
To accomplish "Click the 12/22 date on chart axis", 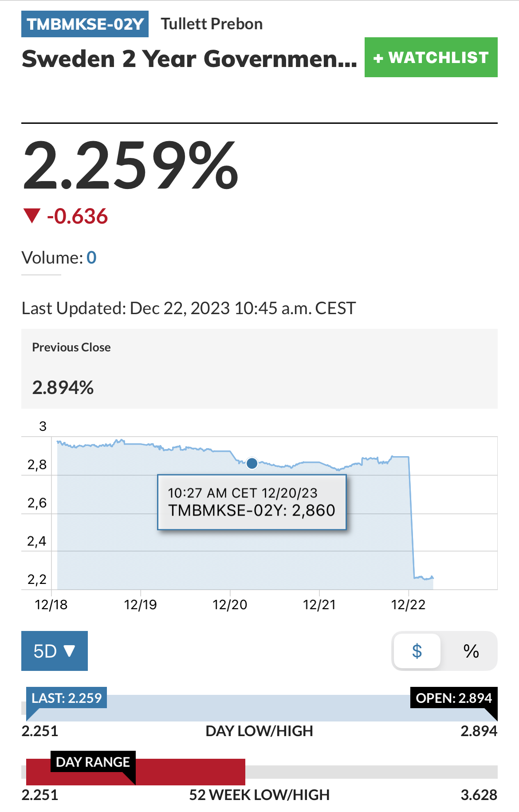I will 408,605.
